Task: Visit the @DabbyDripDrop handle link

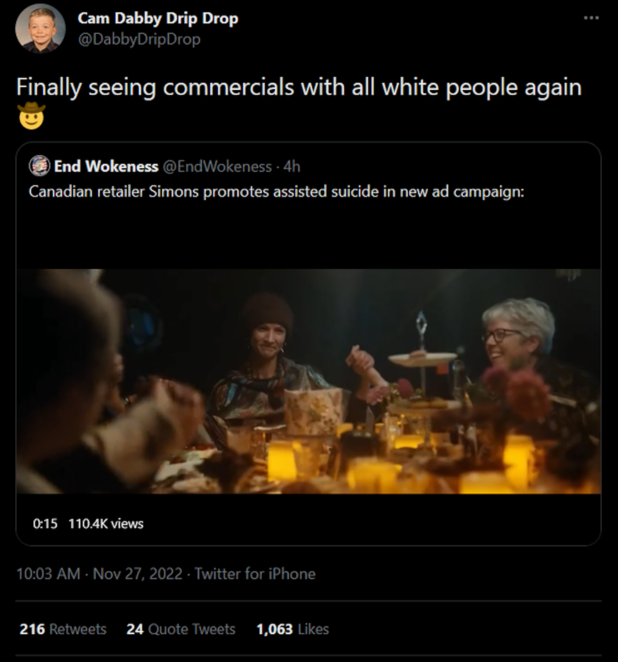Action: pyautogui.click(x=139, y=39)
